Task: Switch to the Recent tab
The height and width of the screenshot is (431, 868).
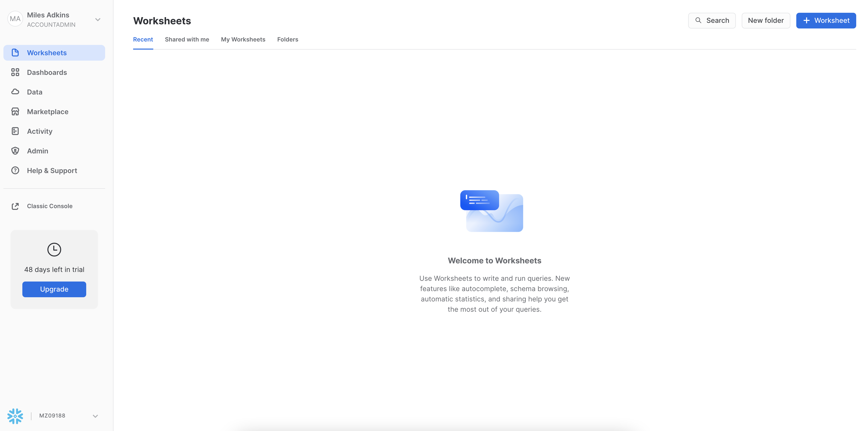Action: [143, 40]
